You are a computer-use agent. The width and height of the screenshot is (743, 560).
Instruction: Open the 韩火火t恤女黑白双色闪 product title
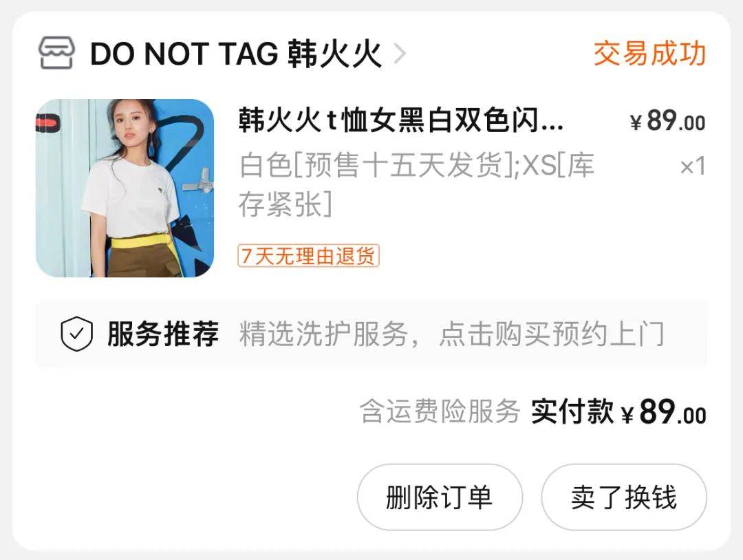point(401,120)
